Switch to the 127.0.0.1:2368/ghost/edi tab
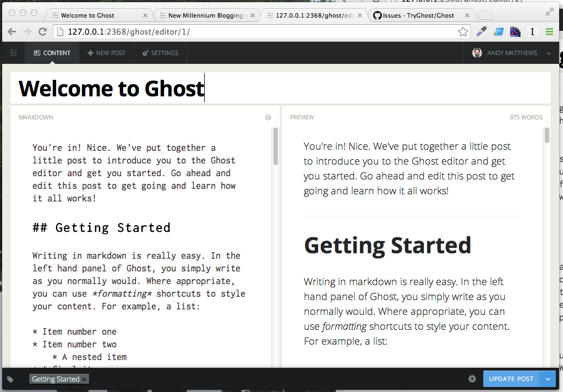The height and width of the screenshot is (392, 563). point(314,15)
